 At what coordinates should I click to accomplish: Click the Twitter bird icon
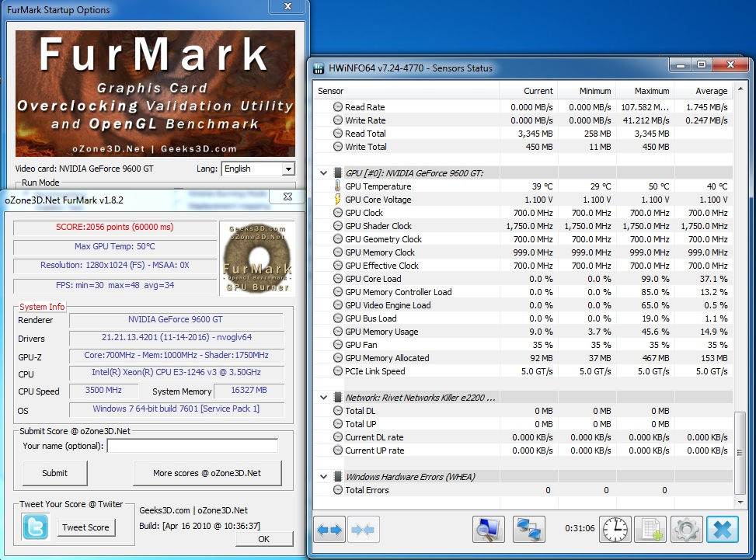(35, 527)
